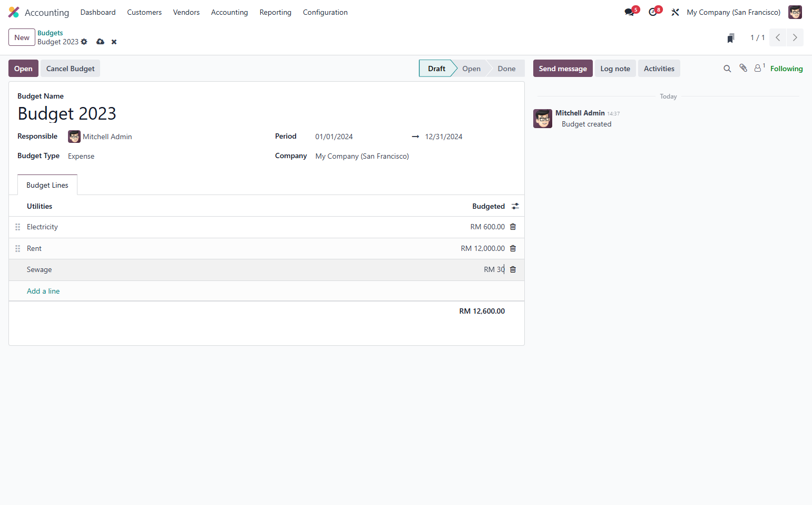Click the Open budget button
This screenshot has width=812, height=505.
[x=23, y=69]
